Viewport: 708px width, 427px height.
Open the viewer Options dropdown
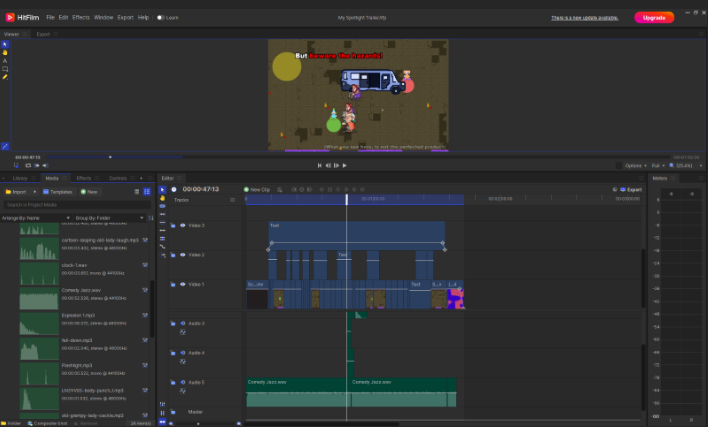point(636,166)
